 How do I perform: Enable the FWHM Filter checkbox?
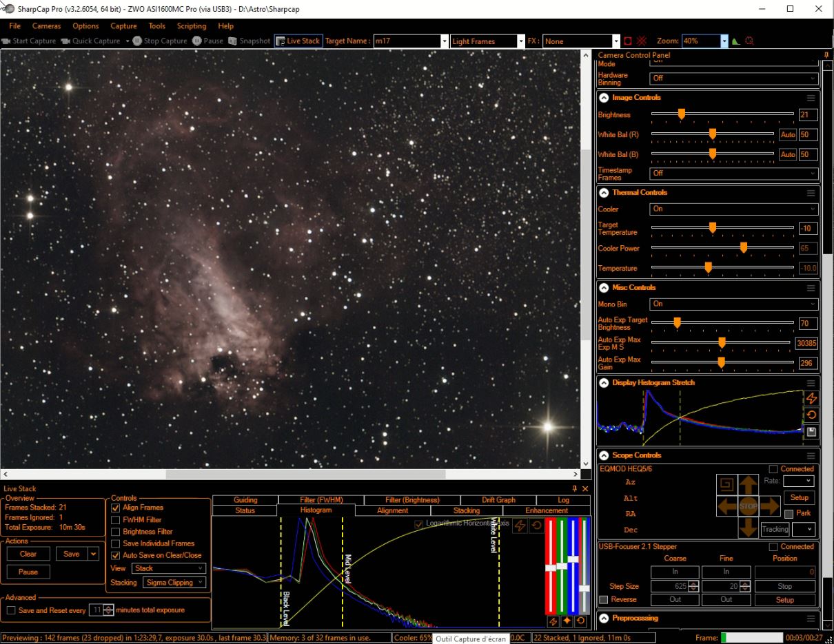pos(116,520)
